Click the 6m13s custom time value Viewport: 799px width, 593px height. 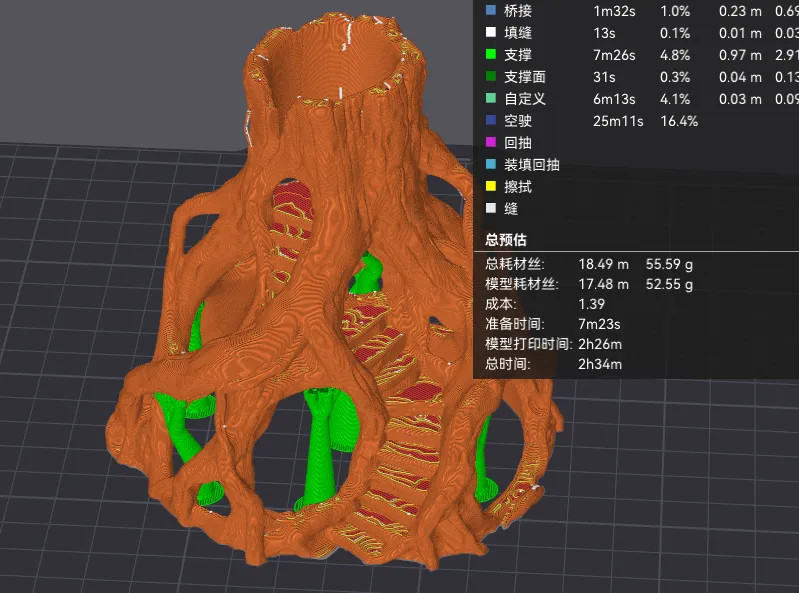click(x=614, y=98)
